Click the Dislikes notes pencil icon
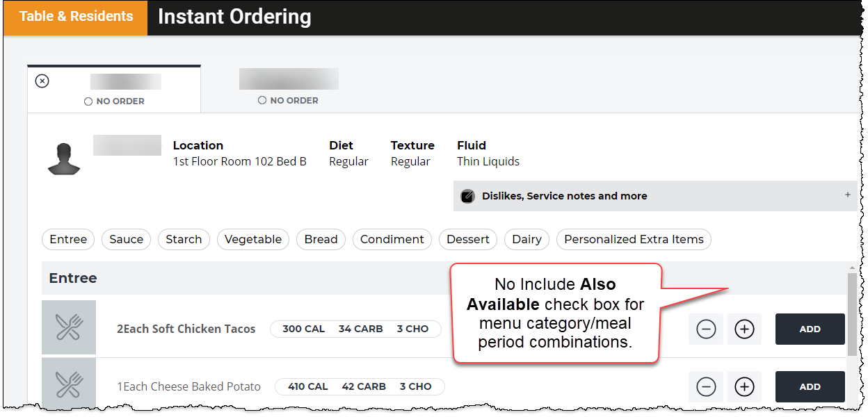The width and height of the screenshot is (868, 417). (467, 196)
